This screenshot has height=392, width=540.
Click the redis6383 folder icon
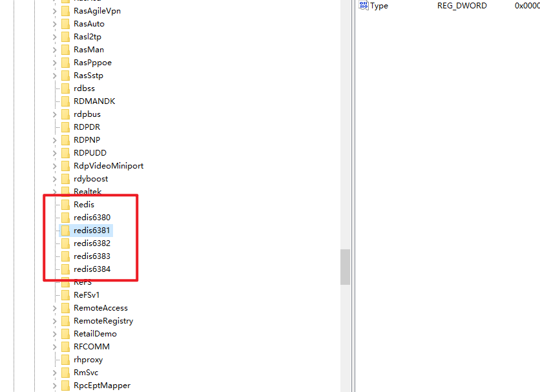pos(65,256)
